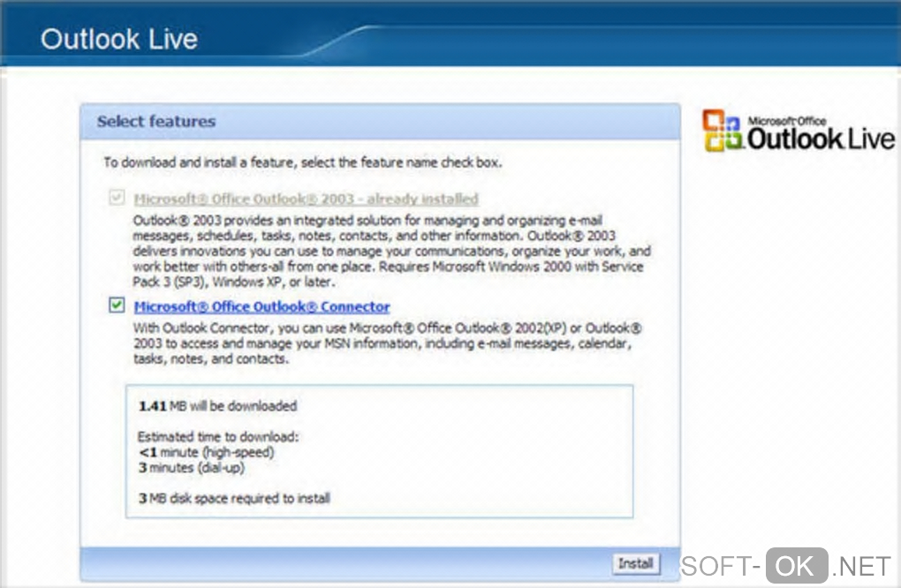This screenshot has width=901, height=588.
Task: Click the '3 MB disk space required to install' line
Action: (234, 498)
